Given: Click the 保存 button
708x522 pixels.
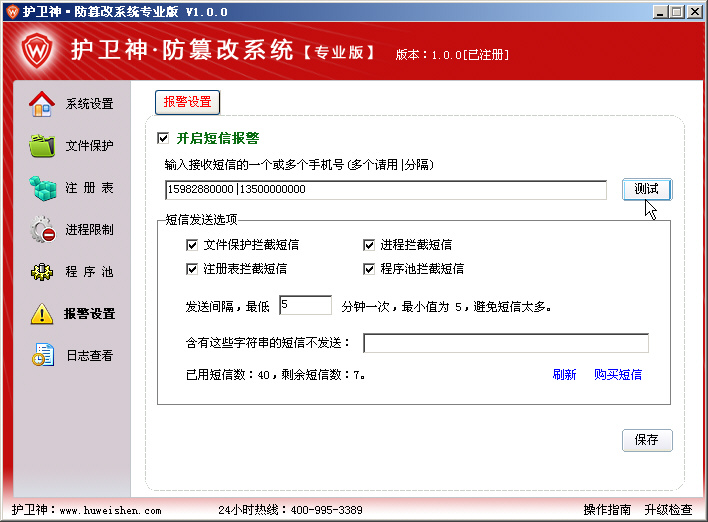Looking at the screenshot, I should (x=647, y=440).
